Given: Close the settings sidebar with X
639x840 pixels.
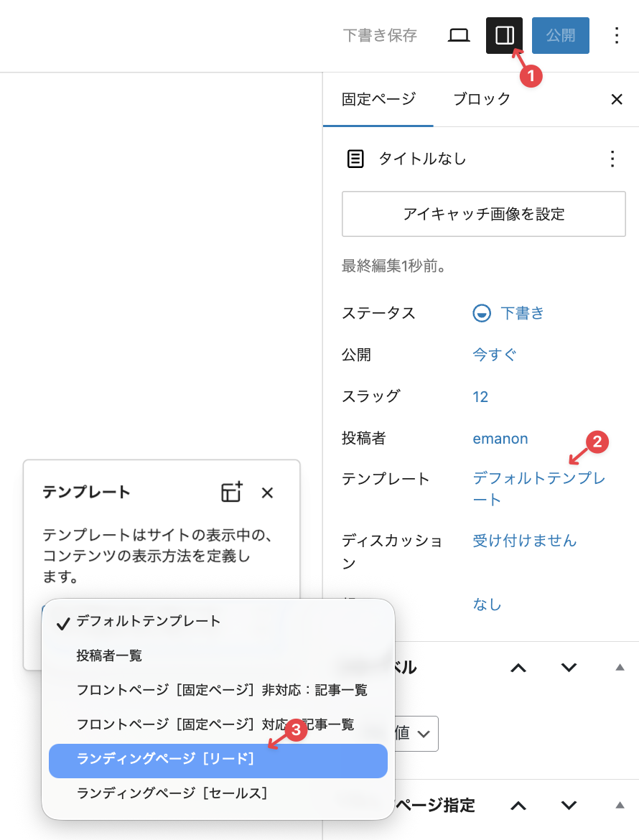Looking at the screenshot, I should 616,100.
